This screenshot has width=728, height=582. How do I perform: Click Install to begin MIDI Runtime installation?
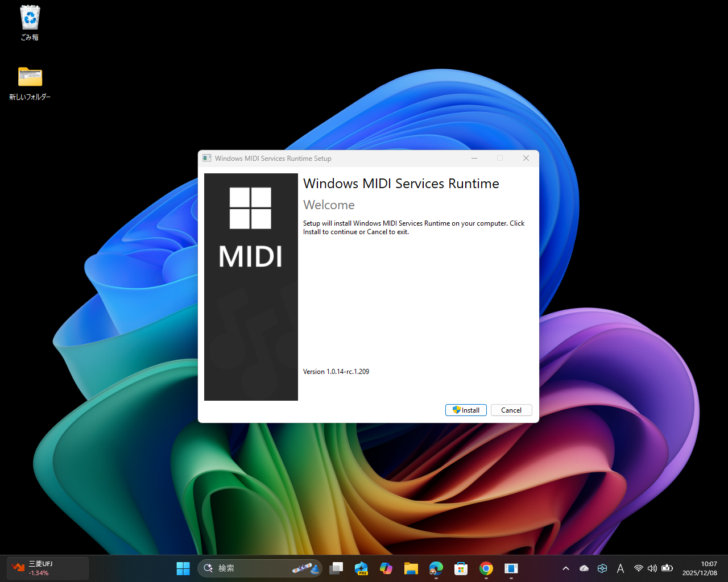[x=465, y=410]
